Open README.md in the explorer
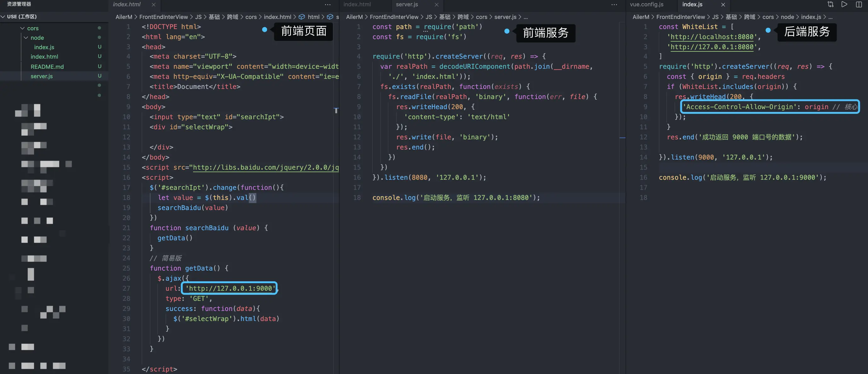The height and width of the screenshot is (374, 868). [x=47, y=67]
